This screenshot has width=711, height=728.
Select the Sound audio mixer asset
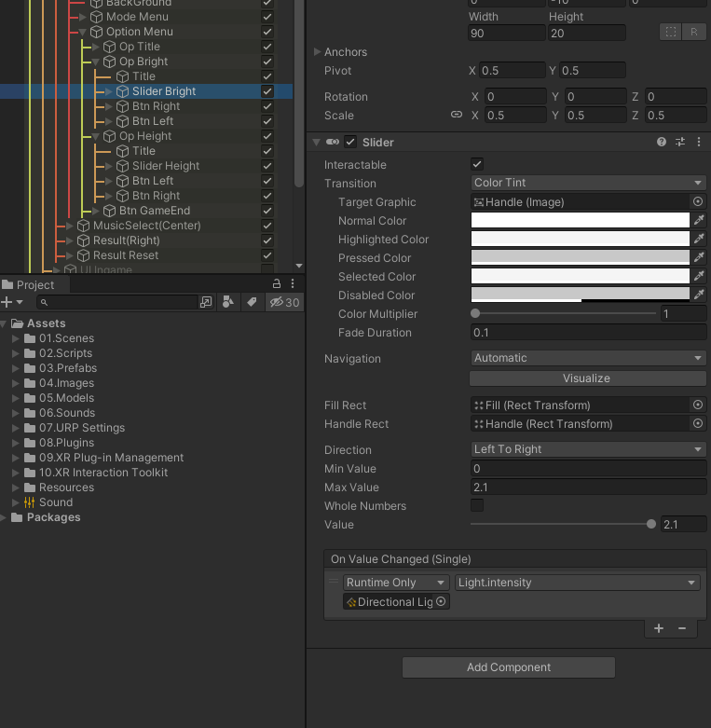(x=56, y=502)
